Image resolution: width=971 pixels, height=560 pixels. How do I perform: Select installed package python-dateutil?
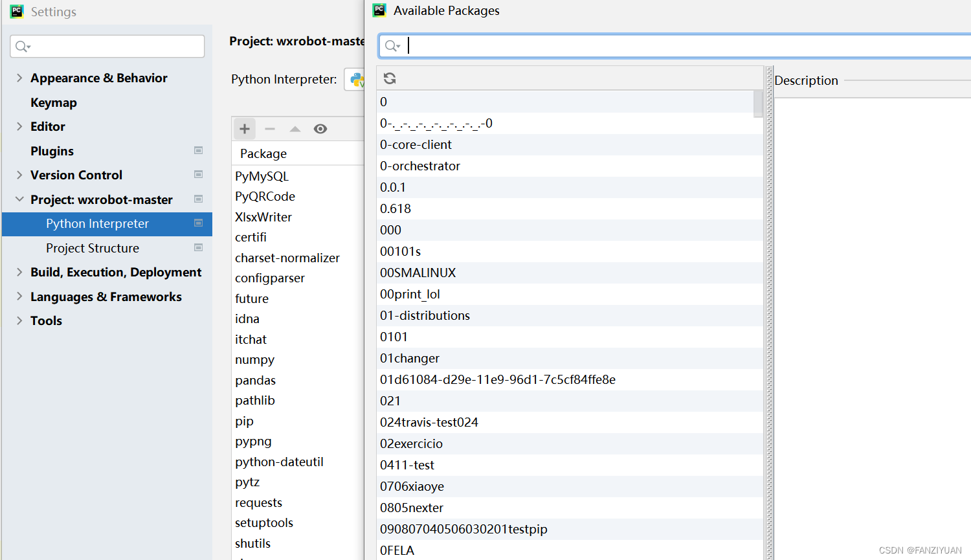pos(279,462)
